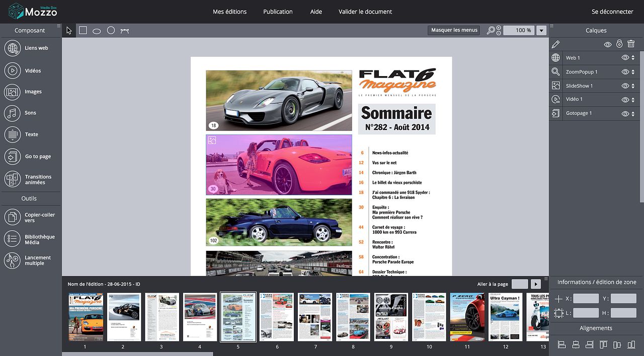The height and width of the screenshot is (356, 644).
Task: Click Se déconnecter link
Action: [x=612, y=12]
